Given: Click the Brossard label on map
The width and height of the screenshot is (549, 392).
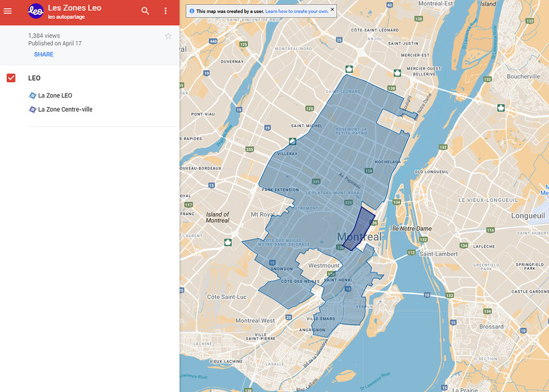Looking at the screenshot, I should [491, 327].
